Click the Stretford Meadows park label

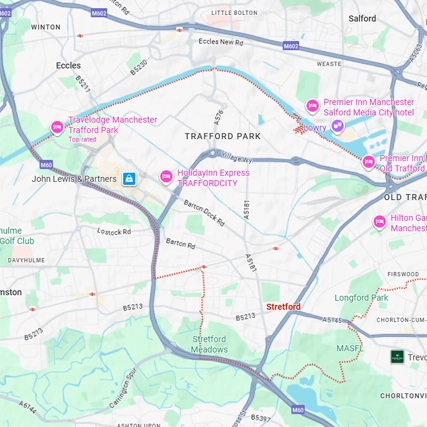209,344
